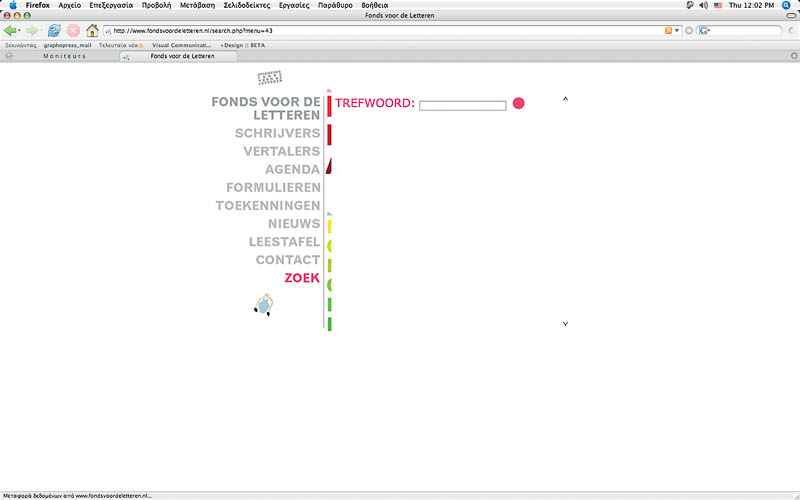
Task: Click the Go button beside the address bar
Action: click(x=689, y=31)
